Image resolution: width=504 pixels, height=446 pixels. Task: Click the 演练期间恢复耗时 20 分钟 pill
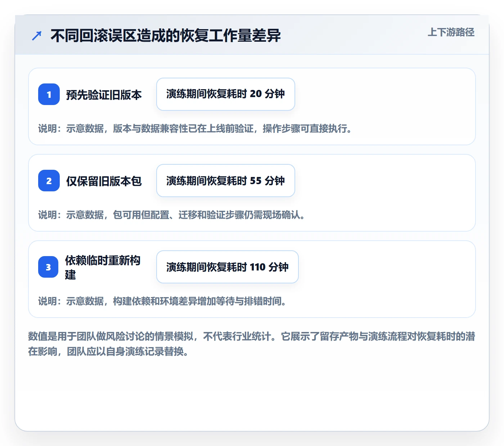tap(226, 94)
